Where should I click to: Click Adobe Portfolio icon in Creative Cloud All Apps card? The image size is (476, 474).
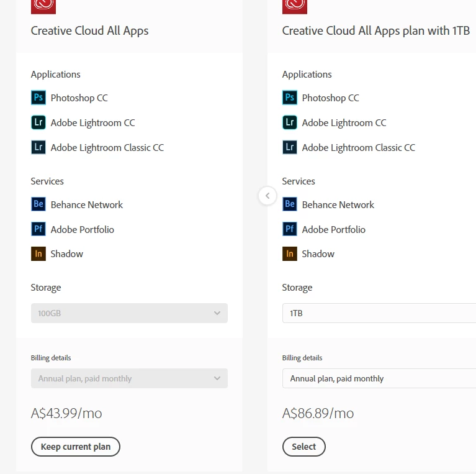pyautogui.click(x=38, y=229)
